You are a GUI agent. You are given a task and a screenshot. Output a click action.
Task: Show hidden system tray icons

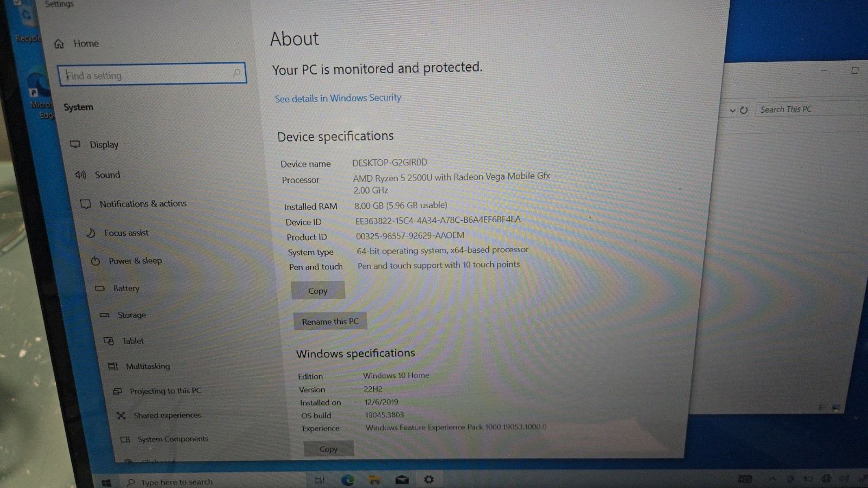[772, 479]
